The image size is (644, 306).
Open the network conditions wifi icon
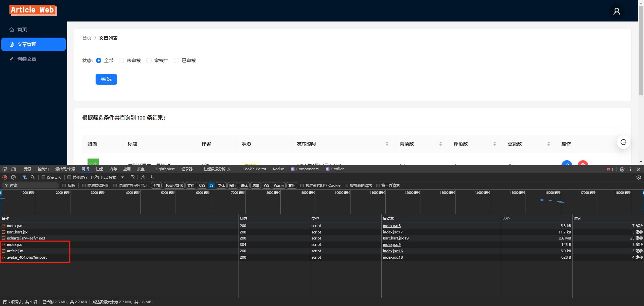pos(132,177)
